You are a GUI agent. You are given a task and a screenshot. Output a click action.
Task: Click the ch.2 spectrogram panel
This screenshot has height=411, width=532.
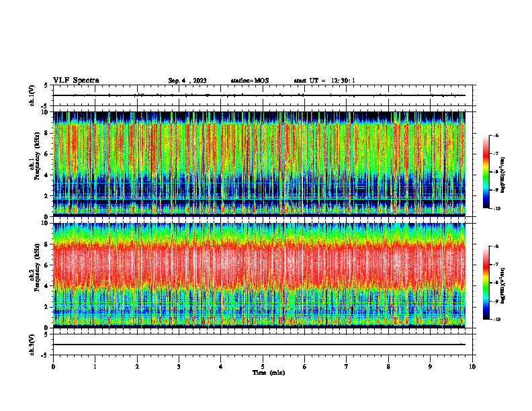tap(259, 275)
